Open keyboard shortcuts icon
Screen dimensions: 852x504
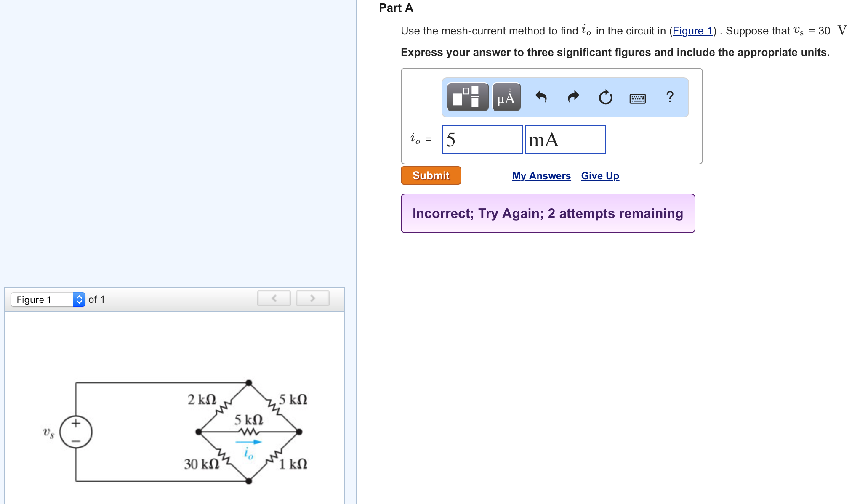637,98
